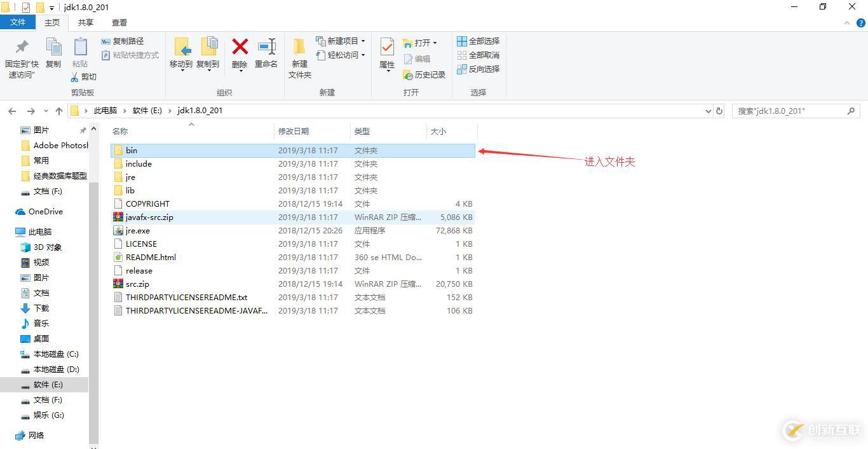This screenshot has width=868, height=449.
Task: Open Properties (属性) from the ribbon
Action: [387, 47]
